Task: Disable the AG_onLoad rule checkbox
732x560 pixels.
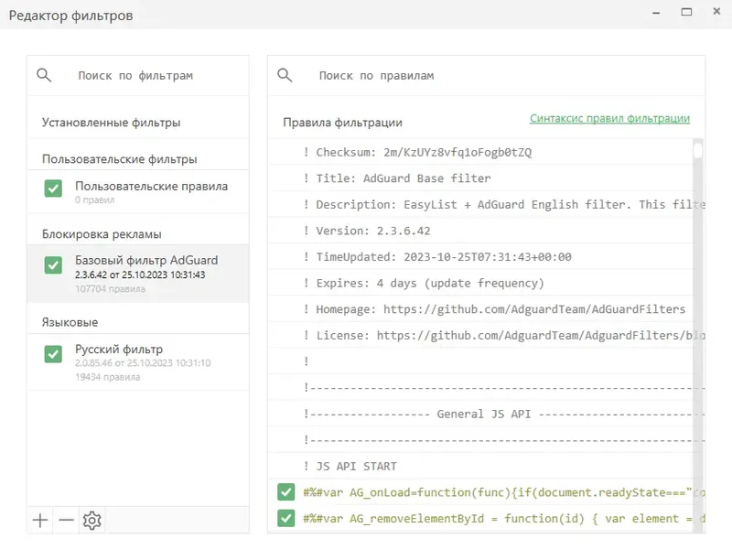Action: pos(285,492)
